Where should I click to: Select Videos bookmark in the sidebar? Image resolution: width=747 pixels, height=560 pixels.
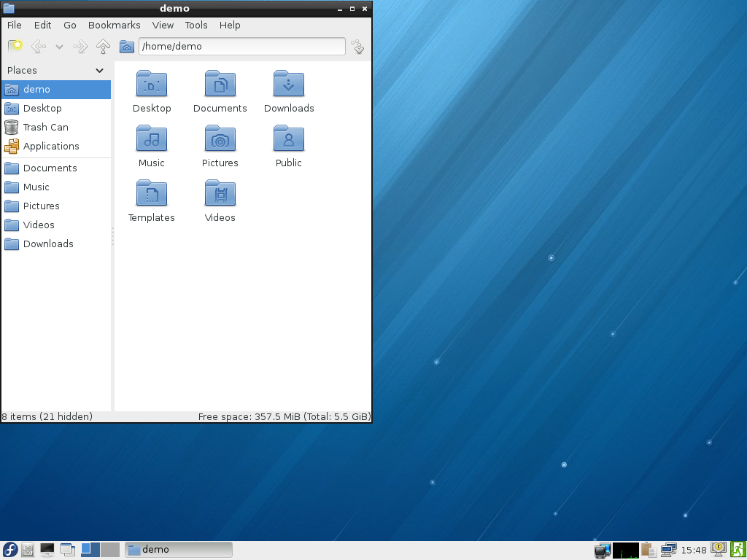[x=56, y=225]
